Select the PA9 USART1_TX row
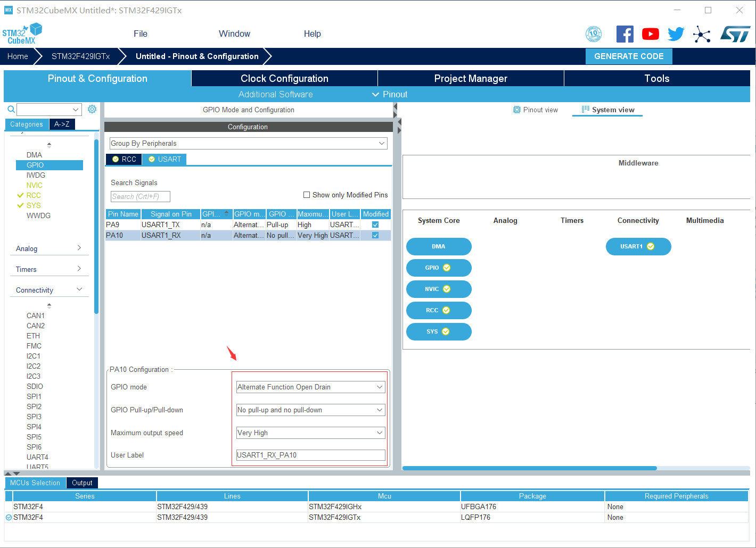The width and height of the screenshot is (756, 548). 248,225
